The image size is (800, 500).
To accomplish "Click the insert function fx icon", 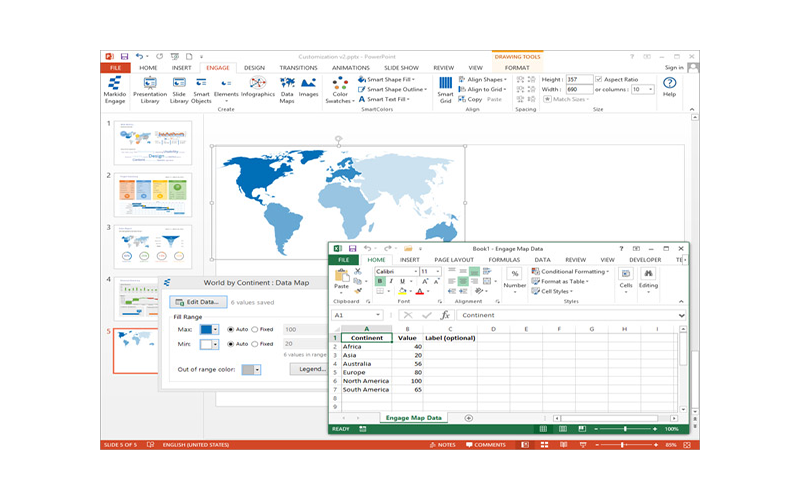I will point(445,315).
